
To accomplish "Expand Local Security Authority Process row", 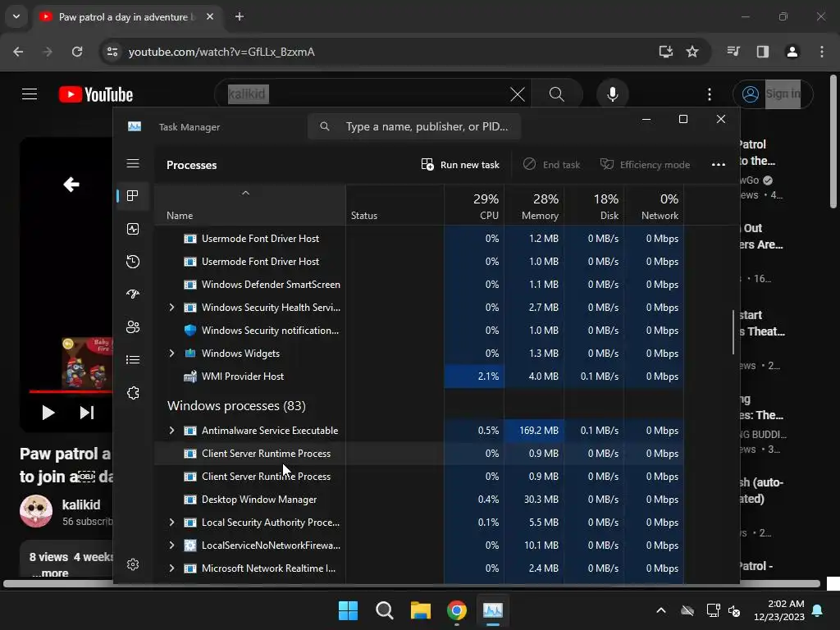I will 171,523.
